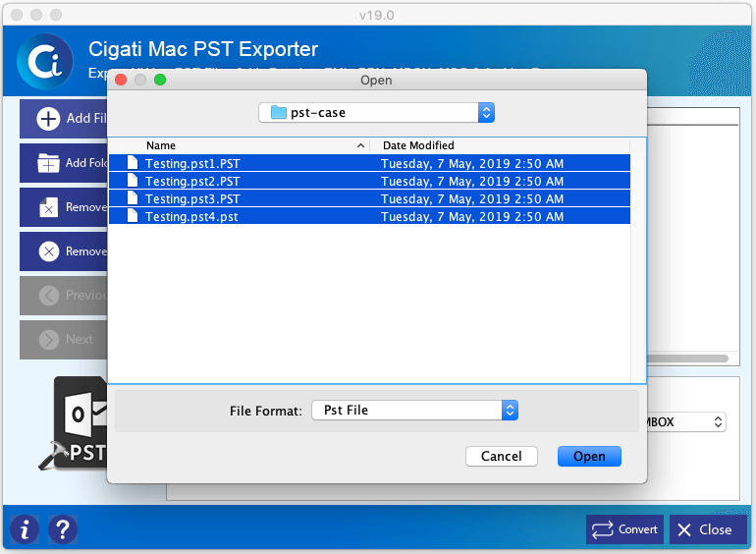Click the Previous arrow icon

coord(49,296)
